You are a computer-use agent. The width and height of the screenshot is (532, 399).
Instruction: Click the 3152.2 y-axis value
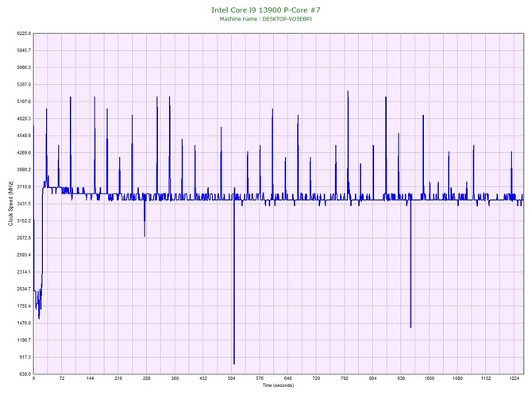(x=24, y=221)
